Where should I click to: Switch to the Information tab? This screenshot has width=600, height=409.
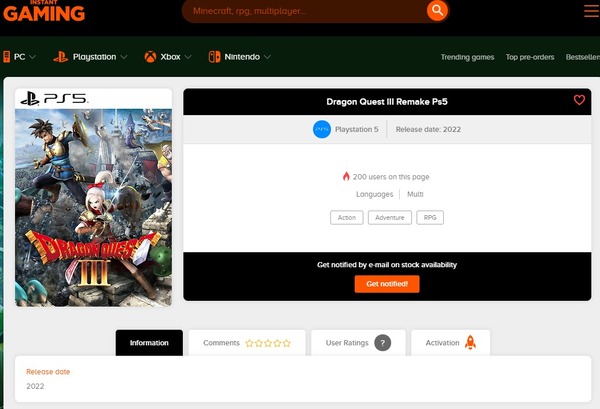pos(149,343)
